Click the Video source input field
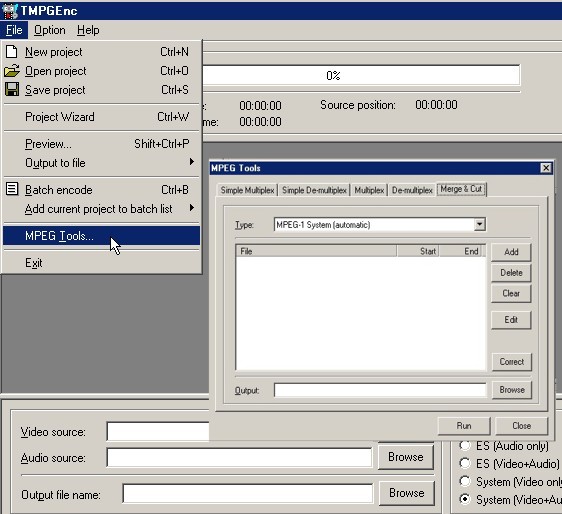 click(x=158, y=432)
